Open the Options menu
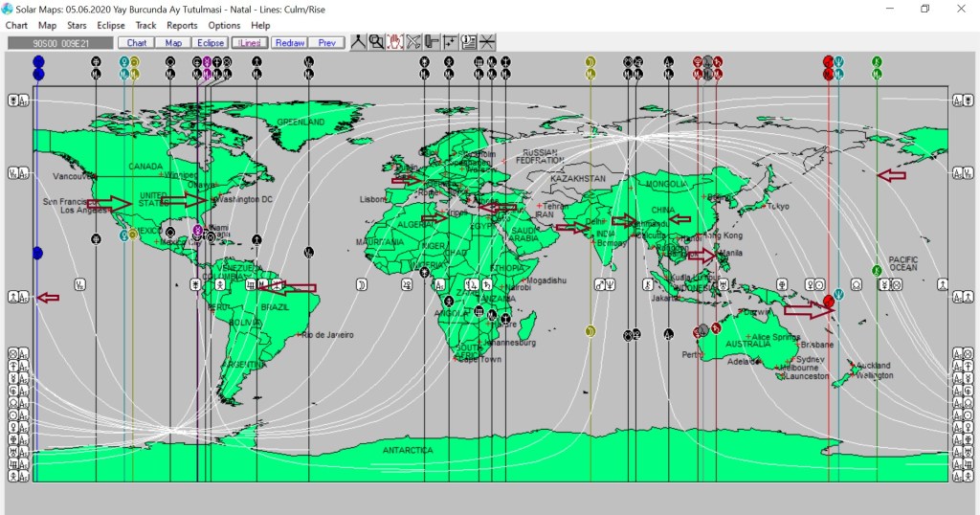The image size is (980, 515). (x=224, y=25)
